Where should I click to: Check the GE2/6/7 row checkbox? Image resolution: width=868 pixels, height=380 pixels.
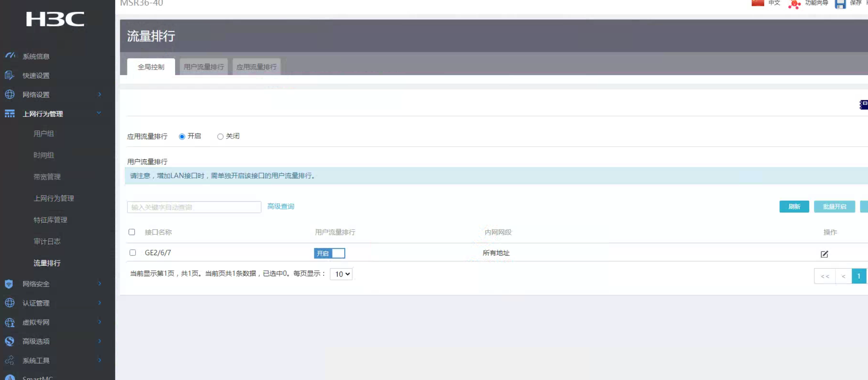pyautogui.click(x=132, y=253)
